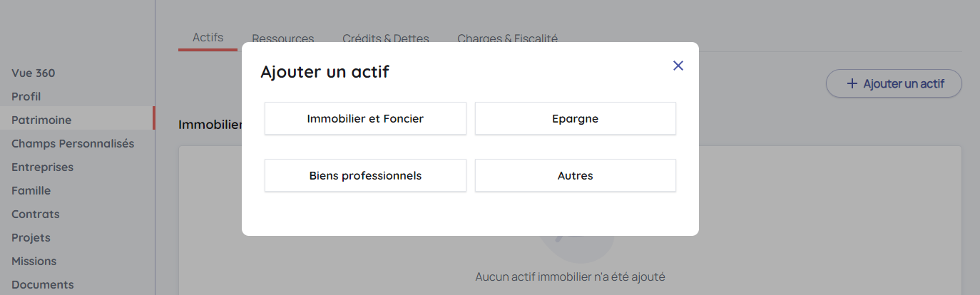Open Documents from the sidebar
Image resolution: width=980 pixels, height=295 pixels.
pos(42,284)
